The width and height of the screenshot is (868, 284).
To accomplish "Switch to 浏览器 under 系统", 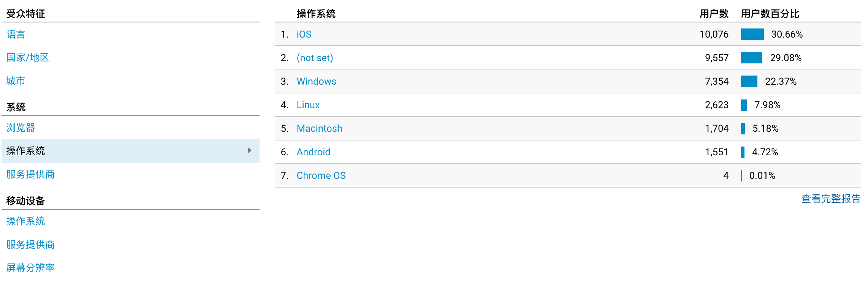I will pos(21,128).
